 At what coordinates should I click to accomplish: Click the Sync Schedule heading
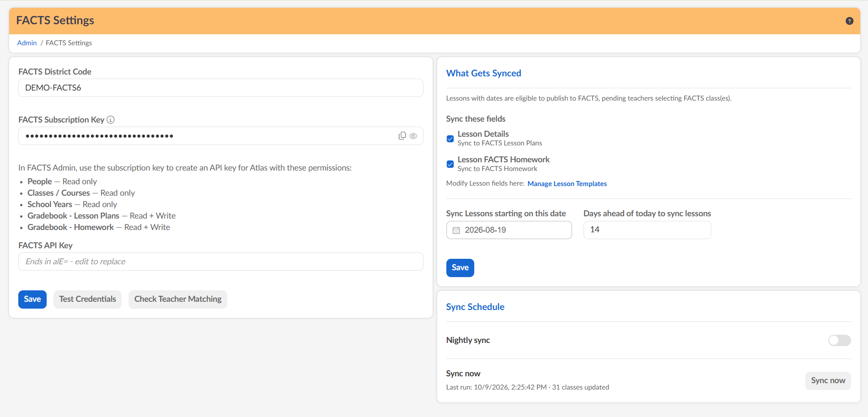475,307
